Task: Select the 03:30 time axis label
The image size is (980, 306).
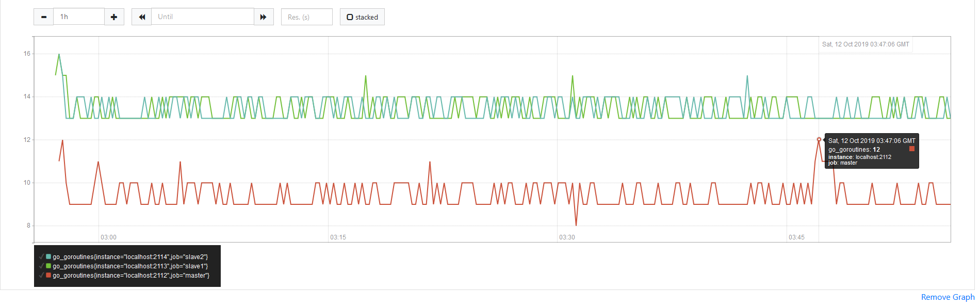Action: 567,237
